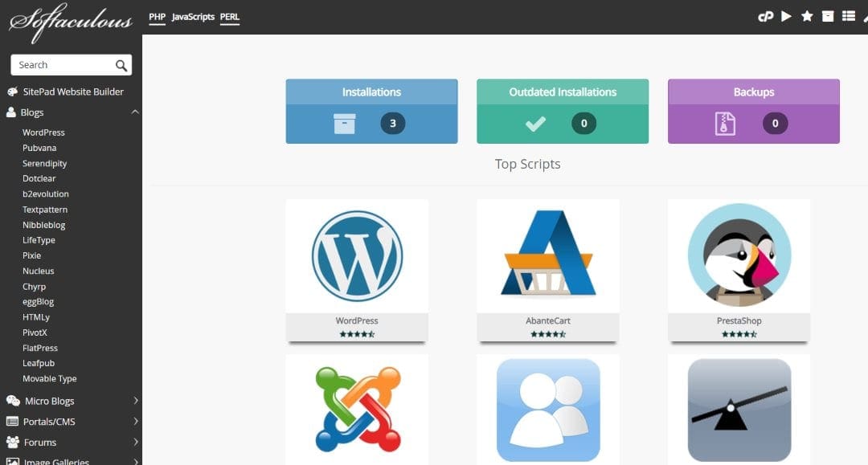Image resolution: width=868 pixels, height=465 pixels.
Task: Click the PrestaShop name under its logo
Action: click(x=739, y=320)
